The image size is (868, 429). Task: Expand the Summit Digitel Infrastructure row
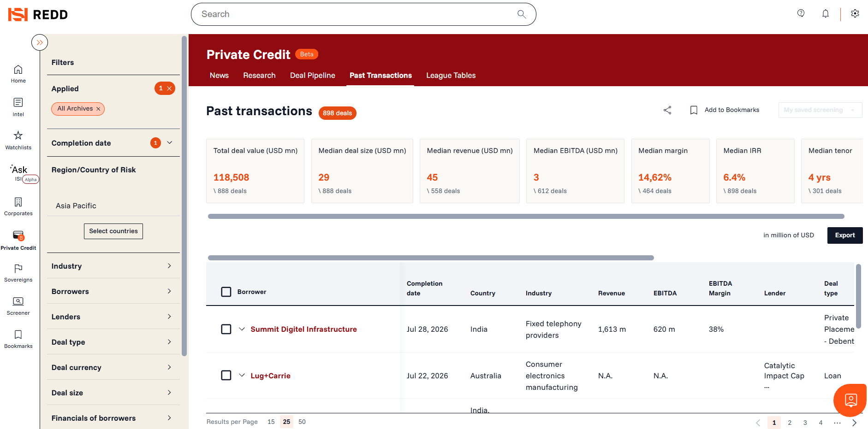(x=242, y=329)
